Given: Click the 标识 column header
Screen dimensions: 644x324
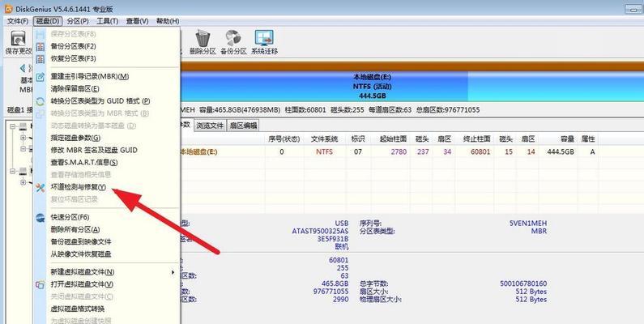Looking at the screenshot, I should [x=358, y=139].
